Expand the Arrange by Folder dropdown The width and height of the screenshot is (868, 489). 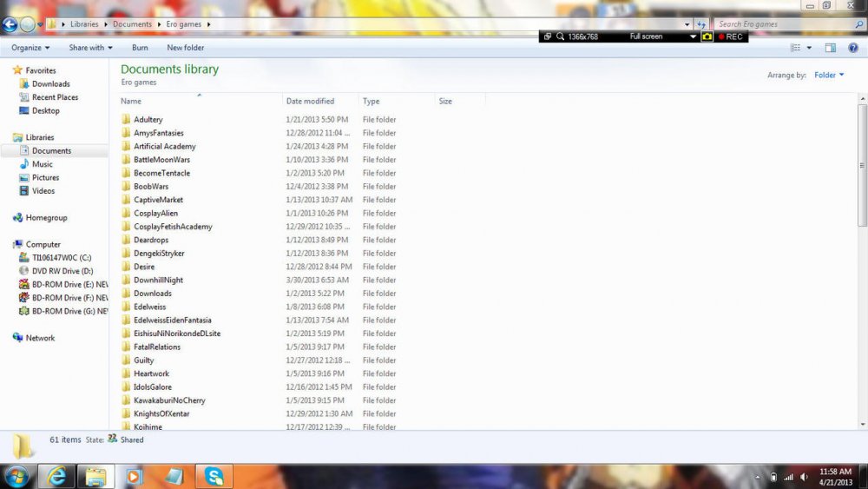pos(829,76)
